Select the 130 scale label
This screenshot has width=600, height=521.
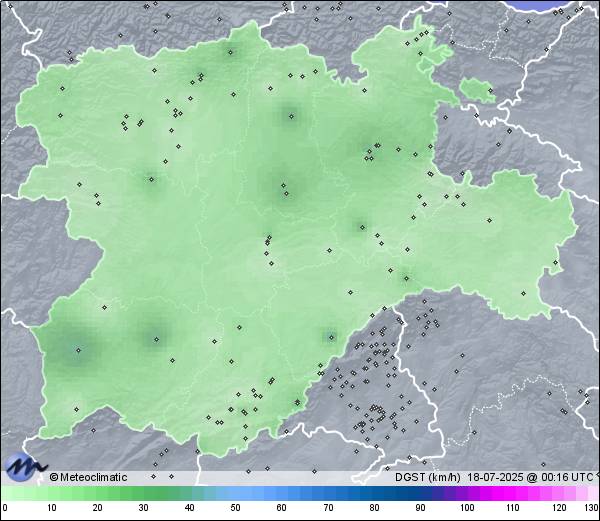592,508
